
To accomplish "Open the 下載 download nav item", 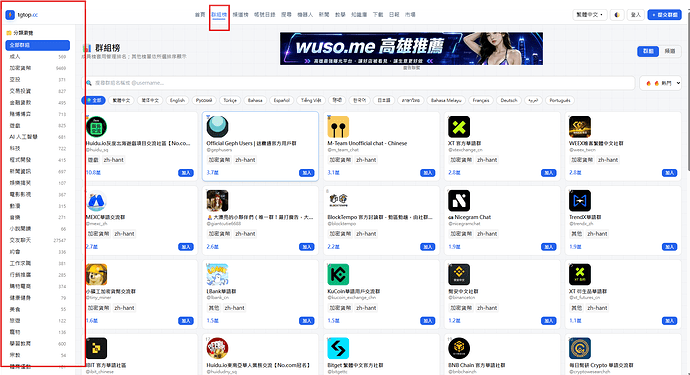I will (x=378, y=15).
